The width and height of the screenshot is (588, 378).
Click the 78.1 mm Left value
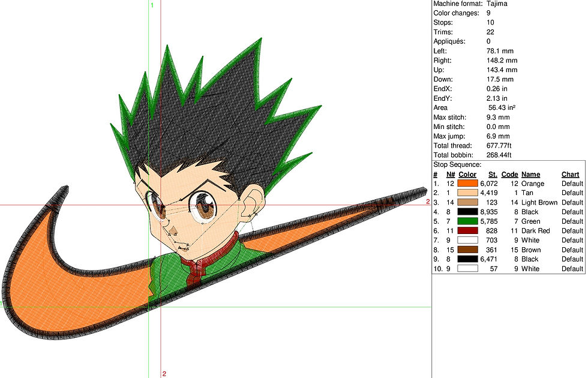point(500,51)
